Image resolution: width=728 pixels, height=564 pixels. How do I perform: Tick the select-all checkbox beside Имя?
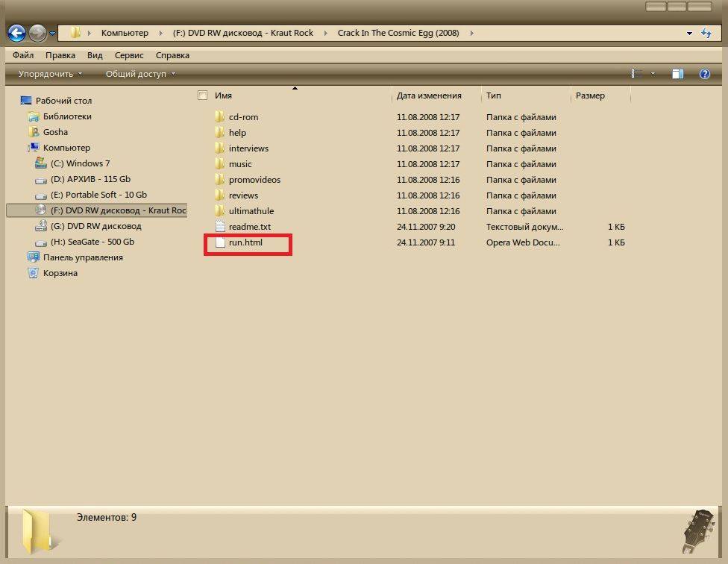tap(202, 95)
